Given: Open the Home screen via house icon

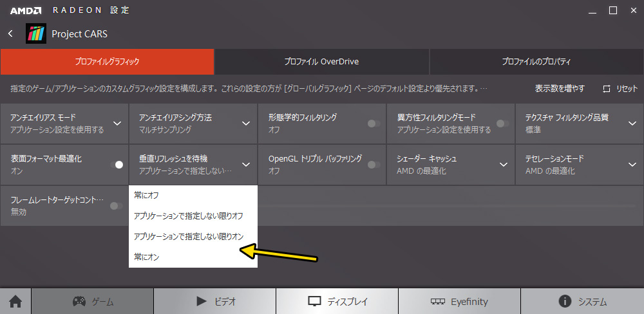Looking at the screenshot, I should (15, 302).
